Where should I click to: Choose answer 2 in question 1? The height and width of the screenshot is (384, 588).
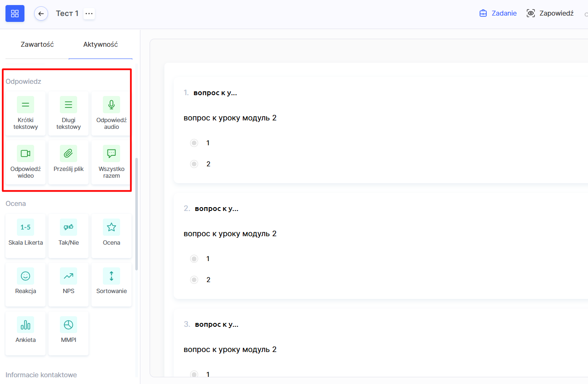tap(194, 164)
